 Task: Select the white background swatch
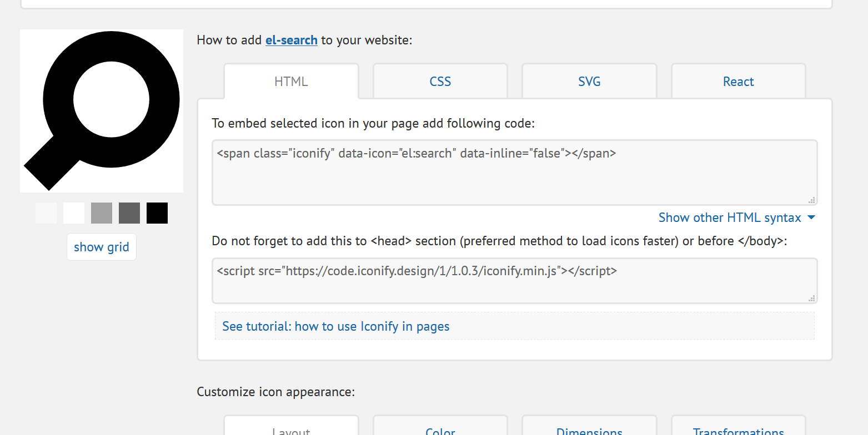pos(74,213)
